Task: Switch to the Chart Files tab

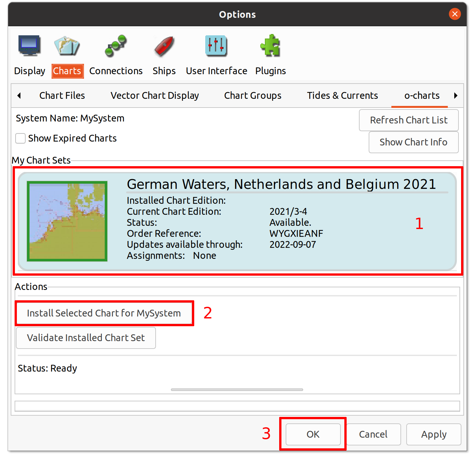Action: coord(62,96)
